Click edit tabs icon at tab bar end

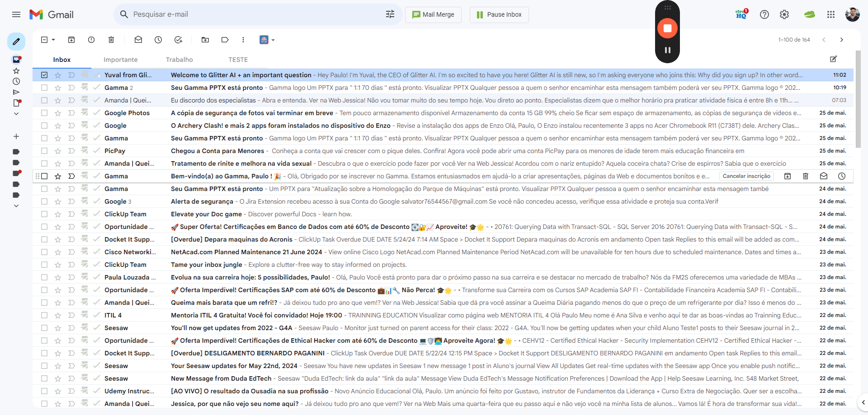click(x=834, y=59)
